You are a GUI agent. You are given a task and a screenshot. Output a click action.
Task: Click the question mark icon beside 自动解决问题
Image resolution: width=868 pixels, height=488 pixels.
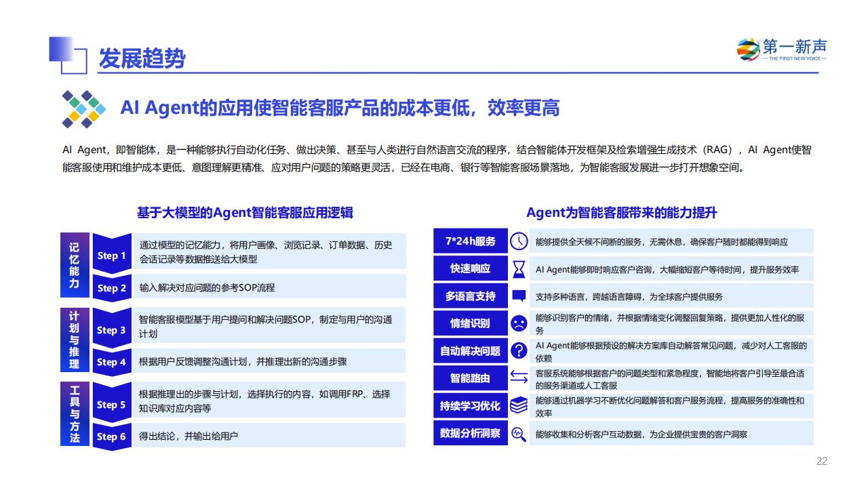point(519,350)
